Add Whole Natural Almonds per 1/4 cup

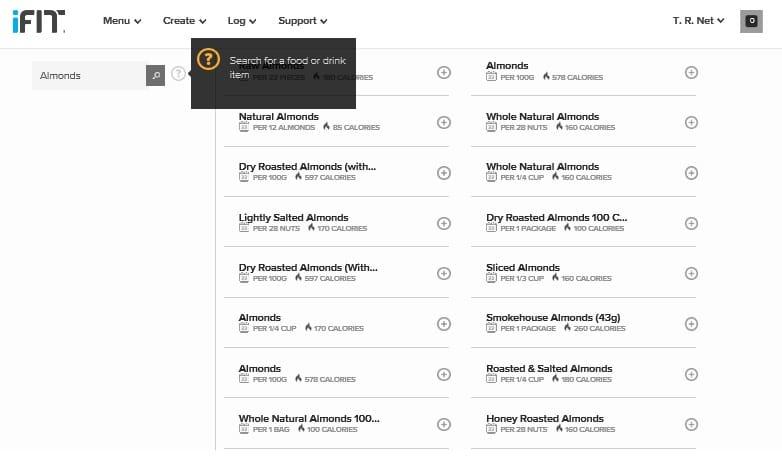click(x=691, y=173)
